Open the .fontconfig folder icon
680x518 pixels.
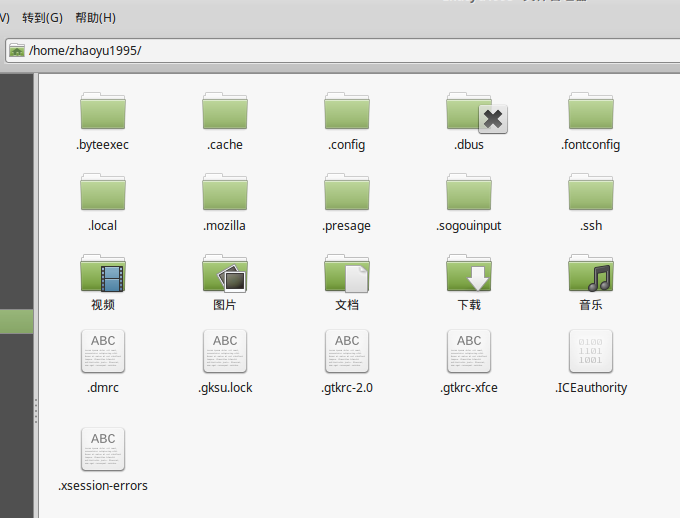[591, 111]
